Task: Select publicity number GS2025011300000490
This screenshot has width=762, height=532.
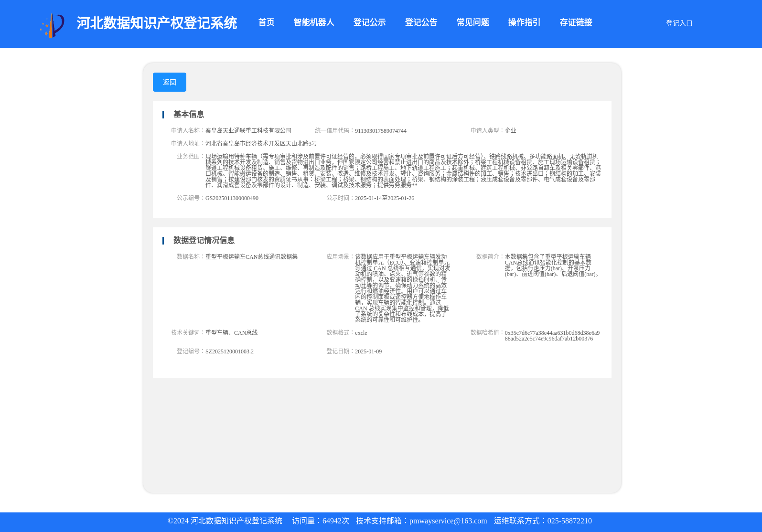Action: click(232, 198)
